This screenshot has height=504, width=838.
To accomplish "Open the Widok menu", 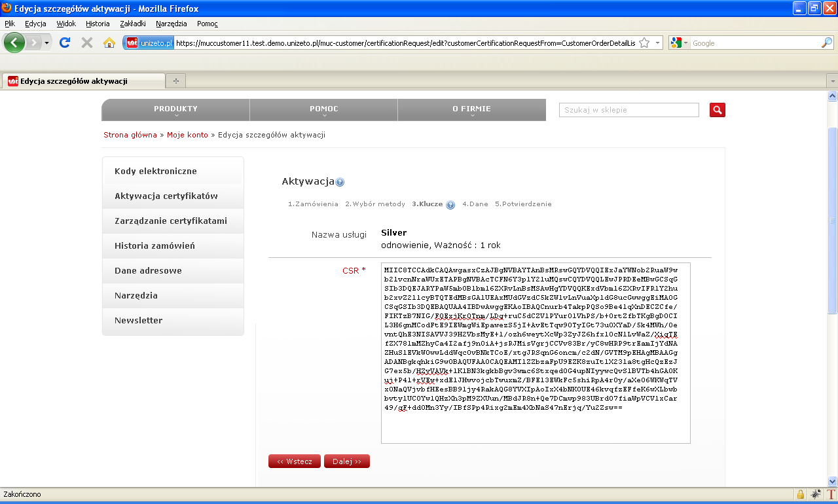I will point(66,24).
